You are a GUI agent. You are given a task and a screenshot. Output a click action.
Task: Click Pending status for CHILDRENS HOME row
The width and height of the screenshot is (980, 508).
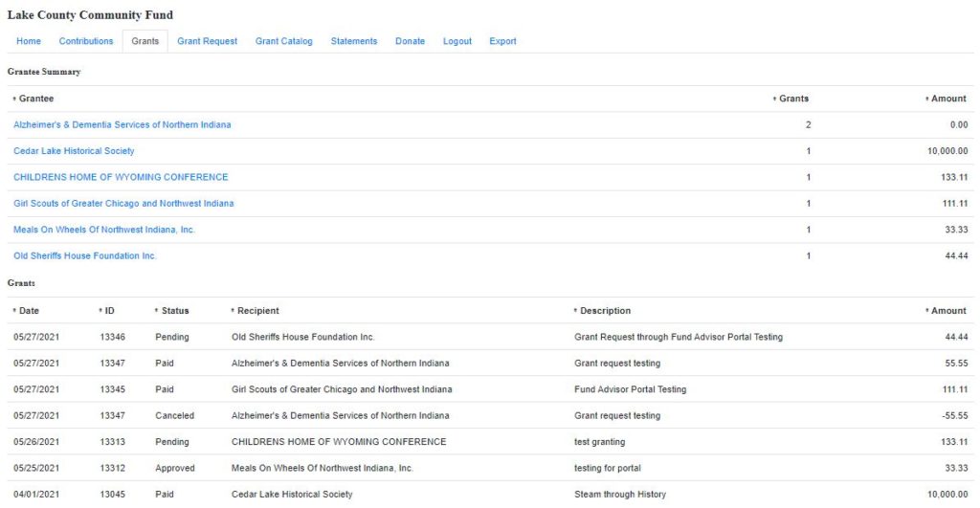(172, 442)
